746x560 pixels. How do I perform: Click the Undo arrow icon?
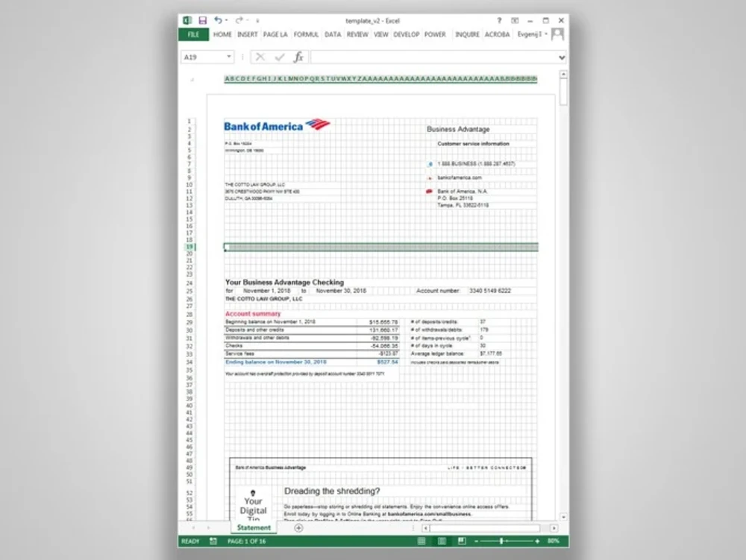pyautogui.click(x=218, y=20)
